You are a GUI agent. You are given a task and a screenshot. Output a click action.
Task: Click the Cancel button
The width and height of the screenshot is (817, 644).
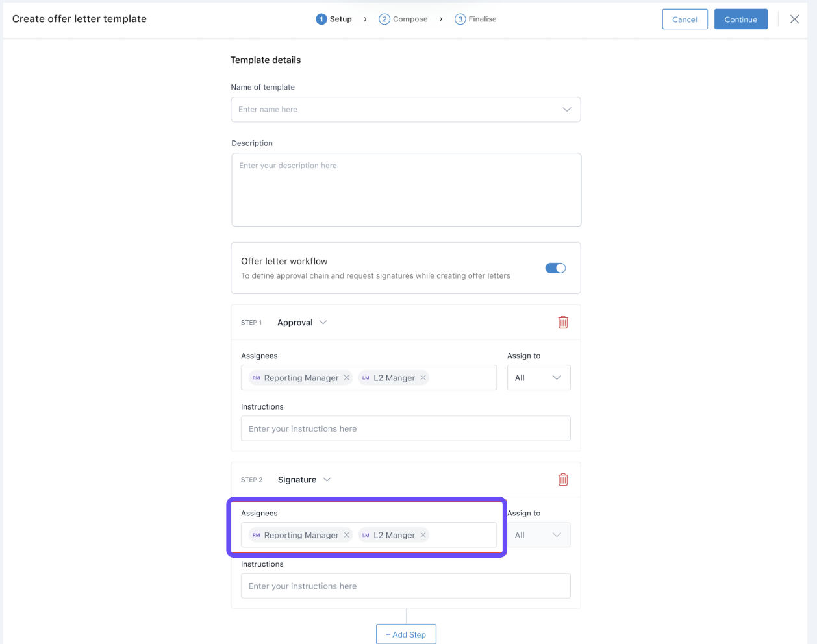tap(685, 19)
